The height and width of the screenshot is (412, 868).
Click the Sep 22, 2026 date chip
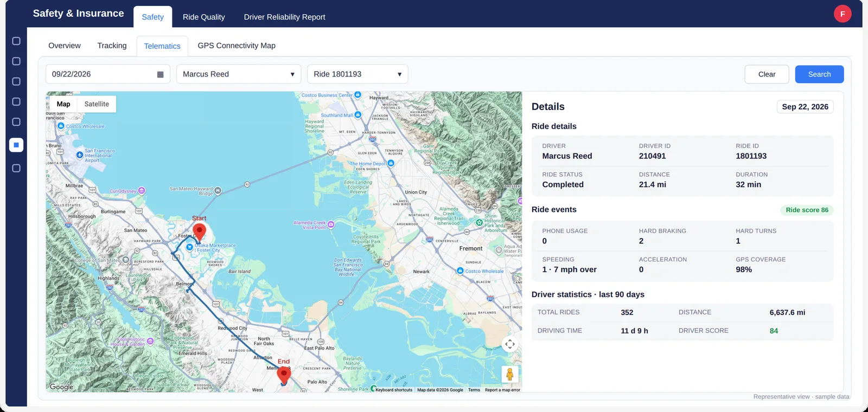[x=805, y=107]
